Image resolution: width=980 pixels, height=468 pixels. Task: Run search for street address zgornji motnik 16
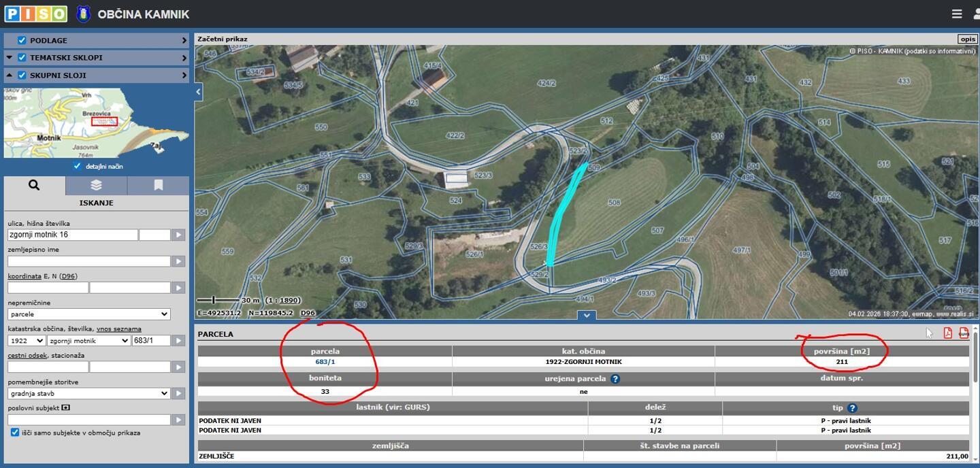178,235
